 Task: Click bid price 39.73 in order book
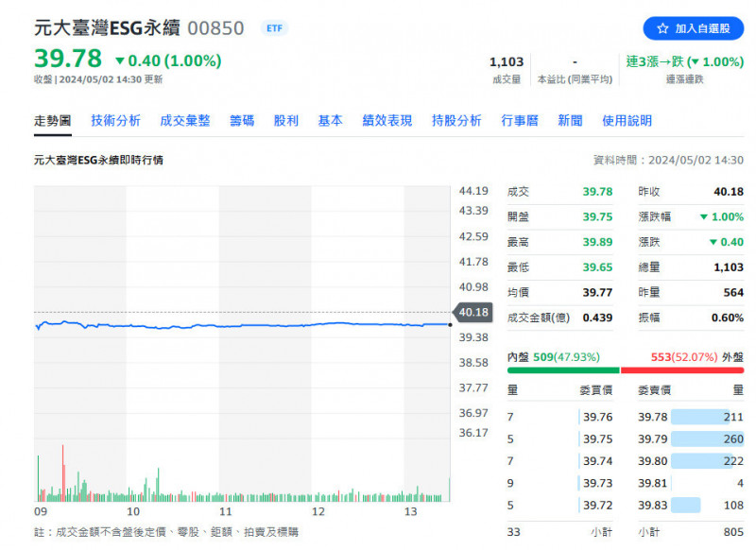point(598,483)
